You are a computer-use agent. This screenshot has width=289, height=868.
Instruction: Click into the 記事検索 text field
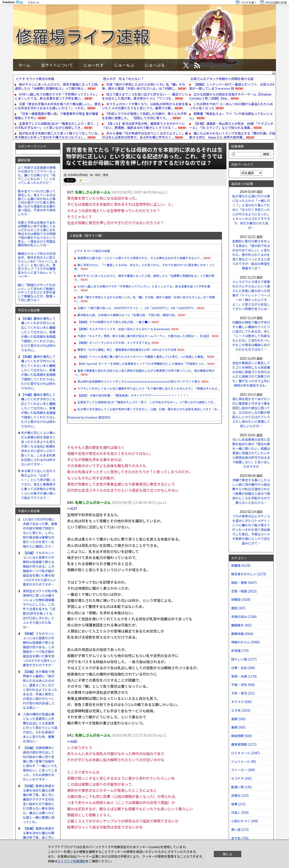click(x=248, y=154)
